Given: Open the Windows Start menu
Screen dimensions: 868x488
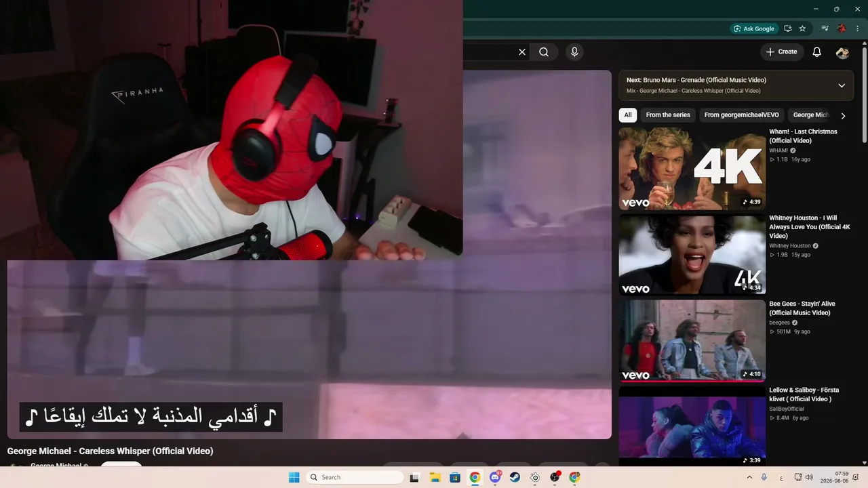Looking at the screenshot, I should 294,477.
